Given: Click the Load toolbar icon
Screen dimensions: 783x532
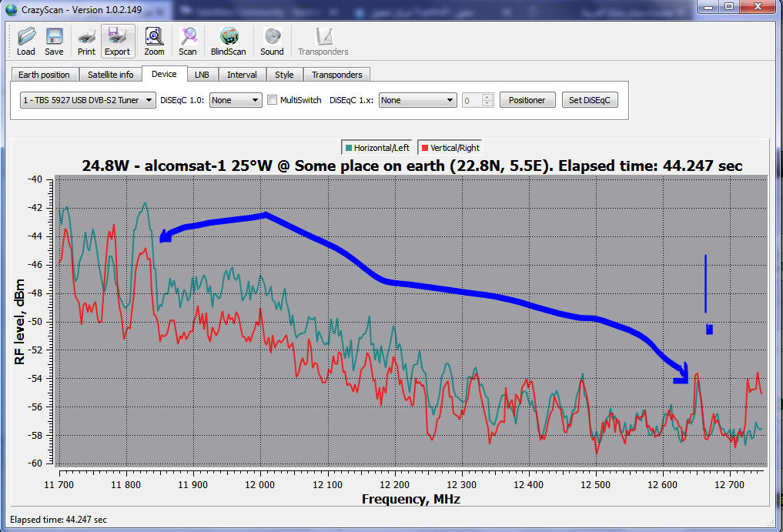Looking at the screenshot, I should [x=26, y=42].
